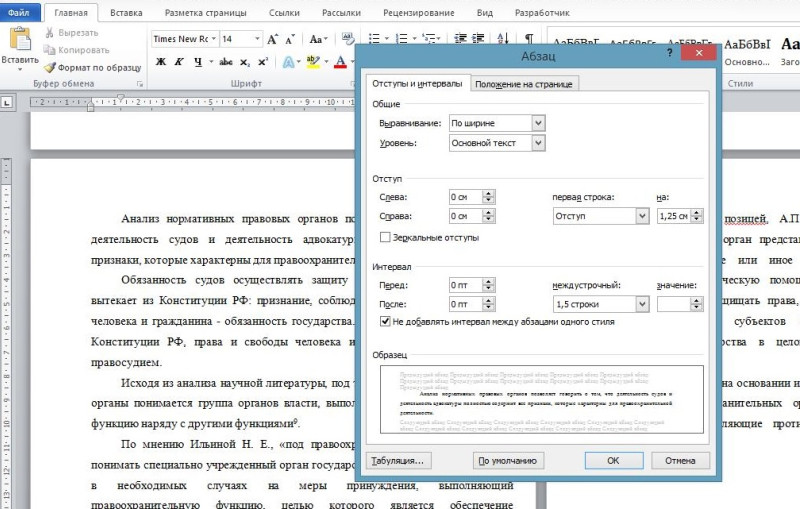This screenshot has width=800, height=509.
Task: Click the Bullets list icon
Action: [374, 39]
